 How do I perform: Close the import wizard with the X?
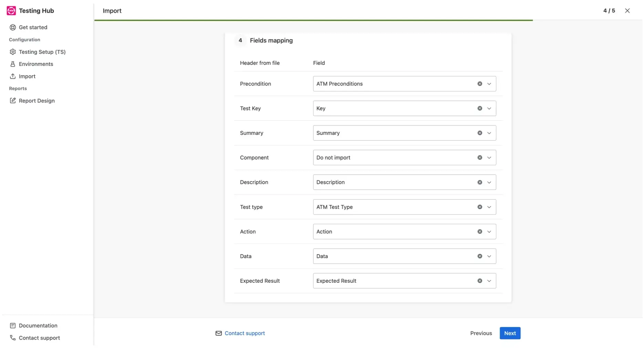click(627, 11)
